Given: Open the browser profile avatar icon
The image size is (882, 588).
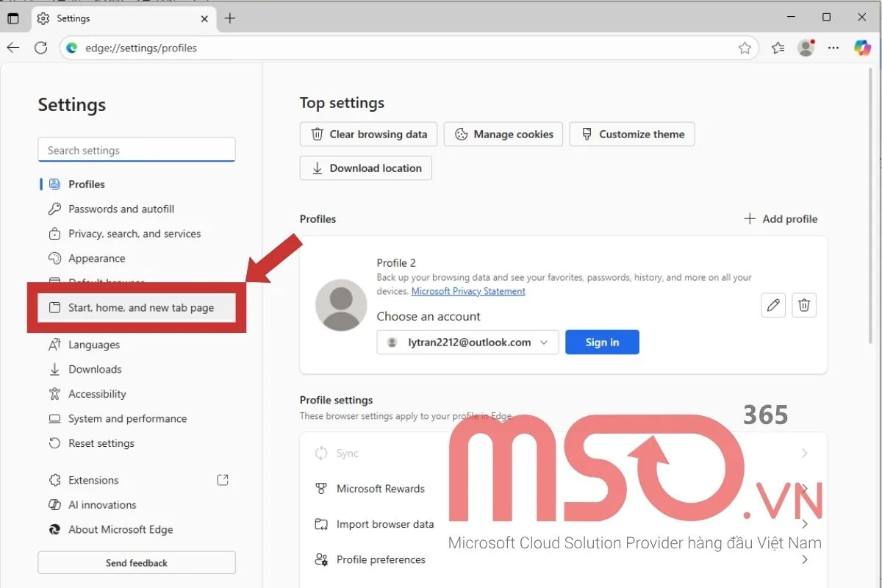Looking at the screenshot, I should 806,47.
